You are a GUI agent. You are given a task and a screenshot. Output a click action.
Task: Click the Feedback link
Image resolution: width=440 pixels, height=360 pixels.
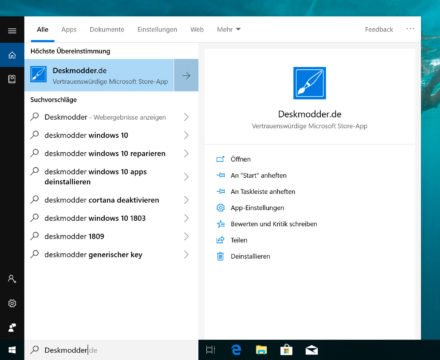(379, 29)
